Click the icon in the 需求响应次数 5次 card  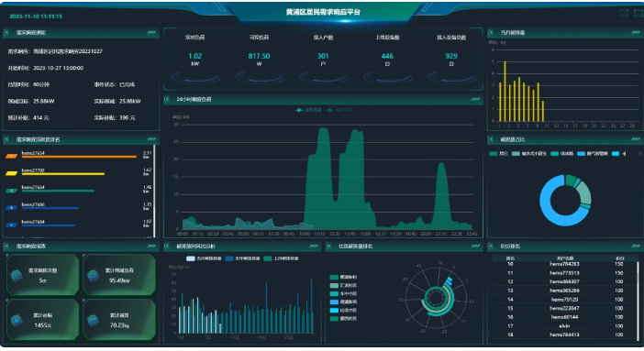(17, 275)
